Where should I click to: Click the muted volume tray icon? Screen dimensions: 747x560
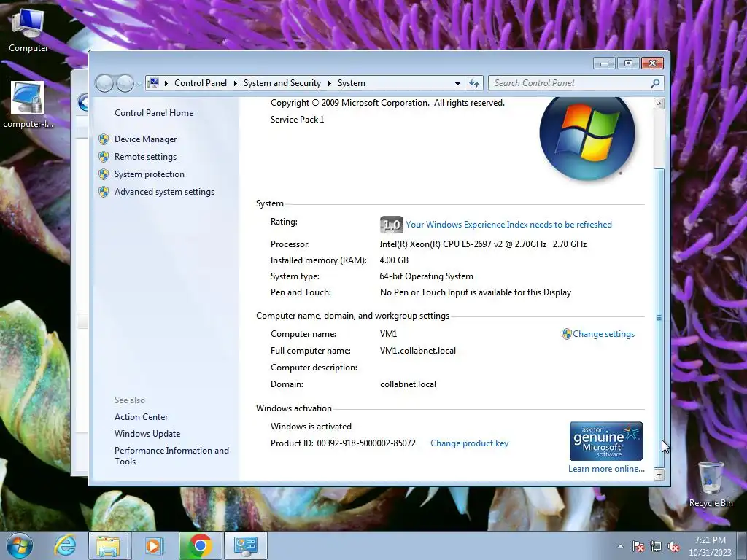[x=673, y=546]
